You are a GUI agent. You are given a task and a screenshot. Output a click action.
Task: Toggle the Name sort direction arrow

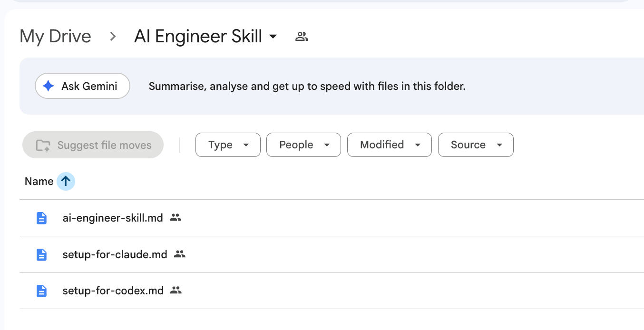(x=66, y=181)
